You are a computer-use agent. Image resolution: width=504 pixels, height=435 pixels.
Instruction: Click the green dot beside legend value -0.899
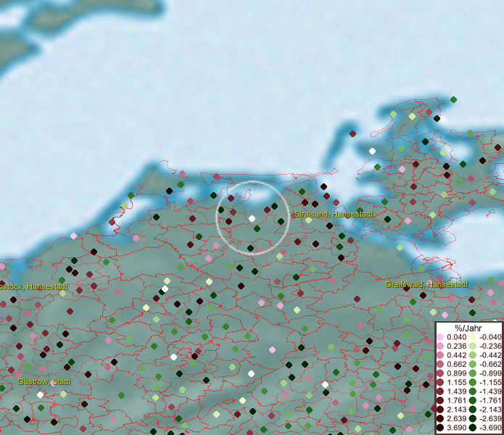pos(473,373)
